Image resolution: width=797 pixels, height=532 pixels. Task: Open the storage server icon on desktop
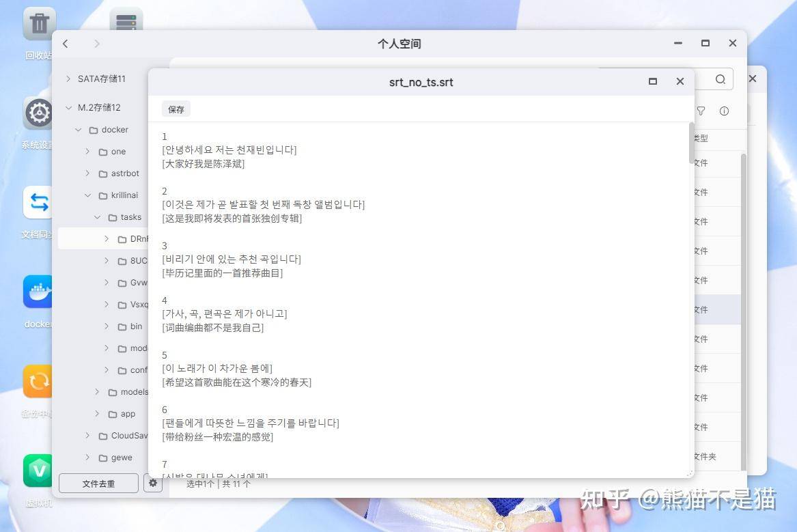(x=126, y=20)
